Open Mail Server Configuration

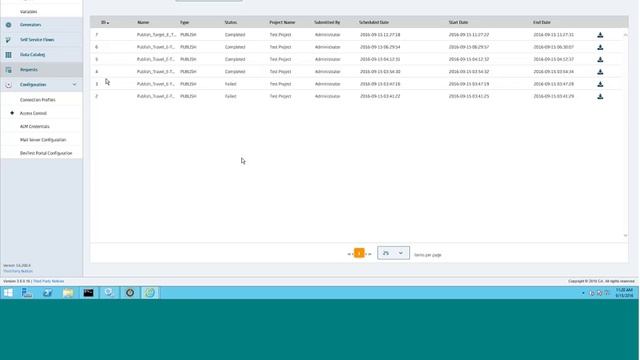[x=43, y=140]
